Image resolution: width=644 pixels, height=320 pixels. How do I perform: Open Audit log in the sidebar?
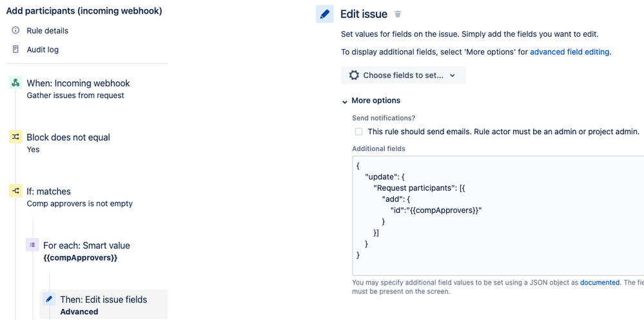point(43,50)
